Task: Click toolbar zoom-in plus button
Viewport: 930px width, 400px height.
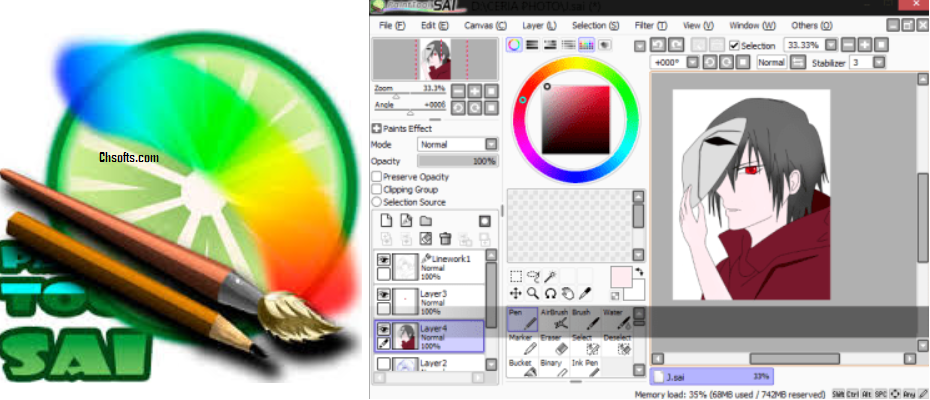Action: pyautogui.click(x=865, y=45)
